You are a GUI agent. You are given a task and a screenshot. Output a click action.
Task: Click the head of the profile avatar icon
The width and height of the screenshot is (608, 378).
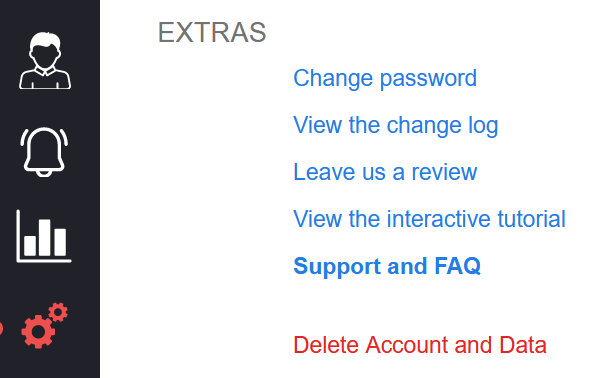(45, 50)
